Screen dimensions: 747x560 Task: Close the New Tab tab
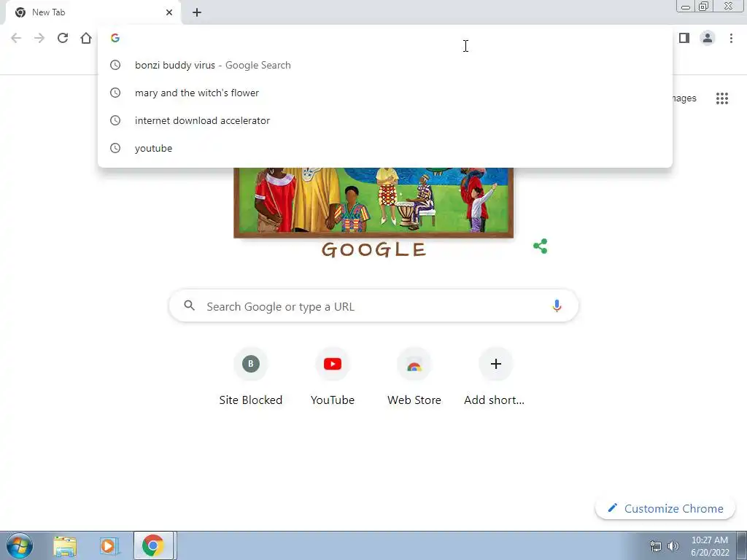pos(169,12)
